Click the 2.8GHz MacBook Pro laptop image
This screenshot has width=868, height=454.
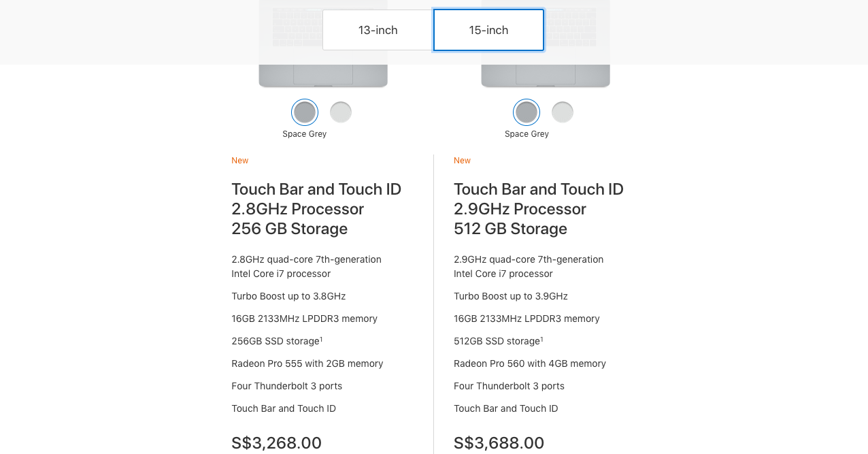(x=323, y=44)
